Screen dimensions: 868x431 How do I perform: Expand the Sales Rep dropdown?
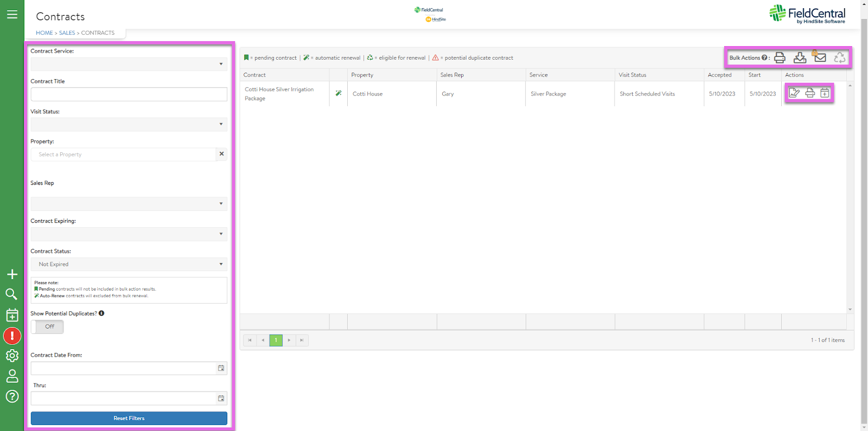tap(129, 204)
